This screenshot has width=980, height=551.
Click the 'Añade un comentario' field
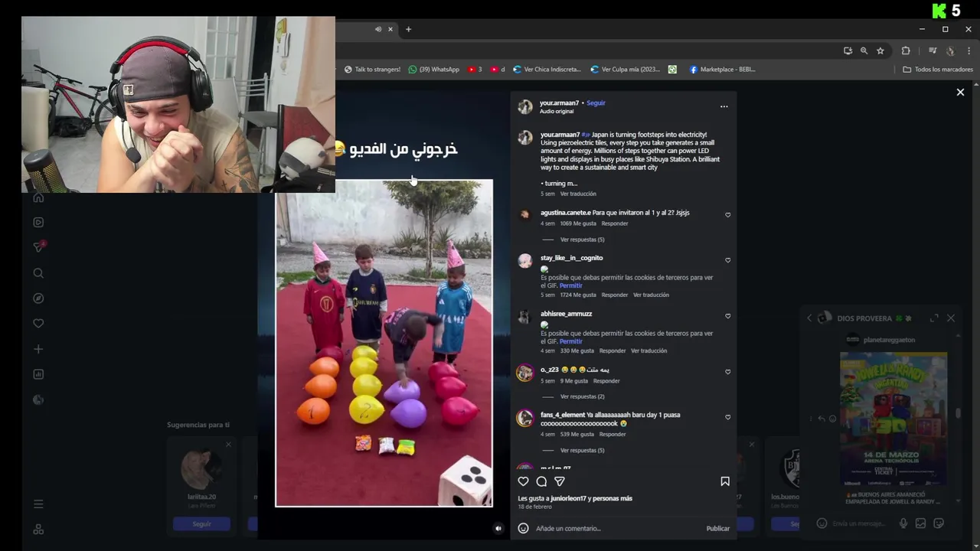616,528
